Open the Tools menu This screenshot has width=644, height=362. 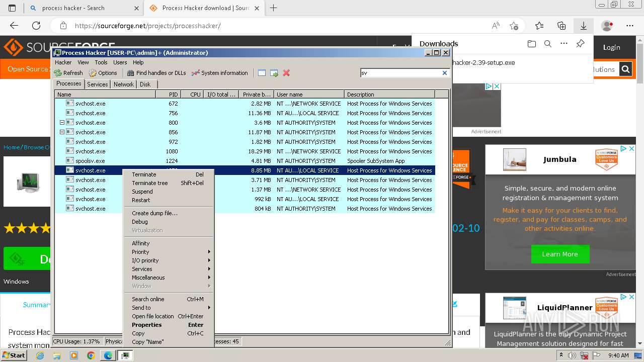tap(101, 62)
